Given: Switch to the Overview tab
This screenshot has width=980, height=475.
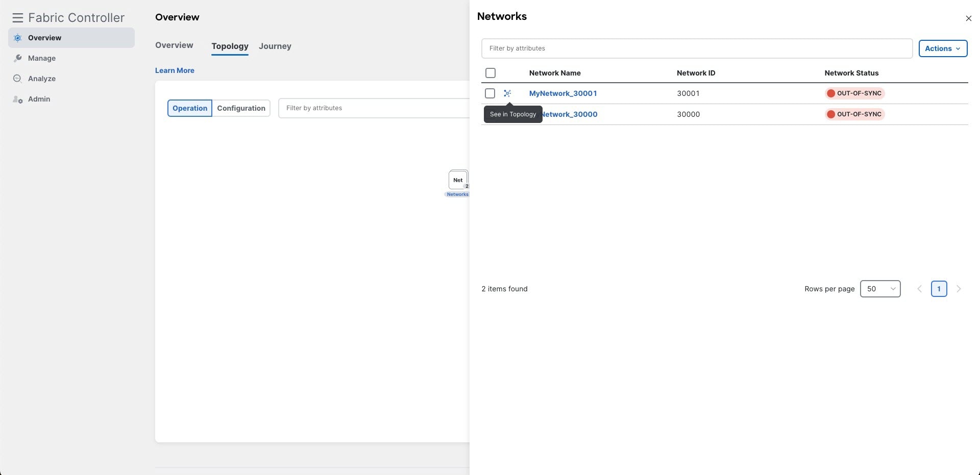Looking at the screenshot, I should [x=174, y=45].
